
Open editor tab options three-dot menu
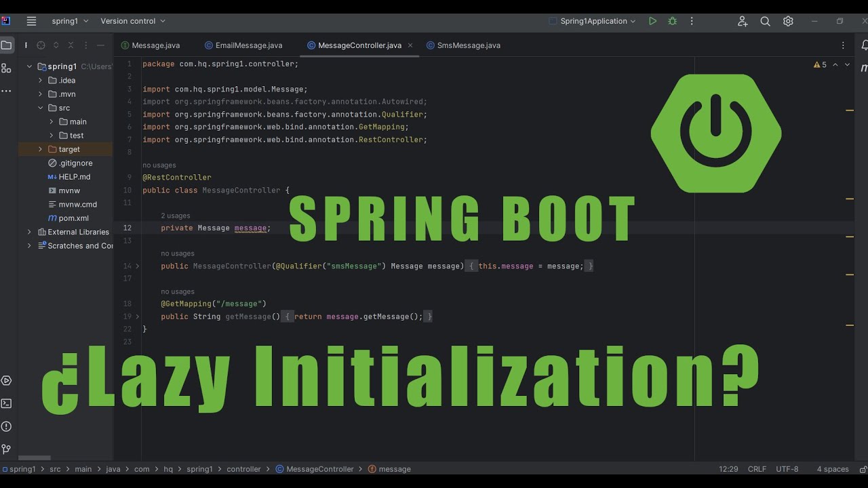pos(844,45)
